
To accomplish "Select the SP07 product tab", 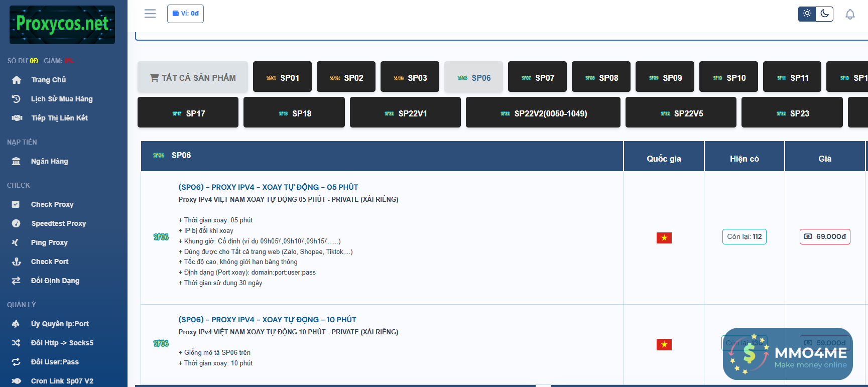I will [537, 77].
